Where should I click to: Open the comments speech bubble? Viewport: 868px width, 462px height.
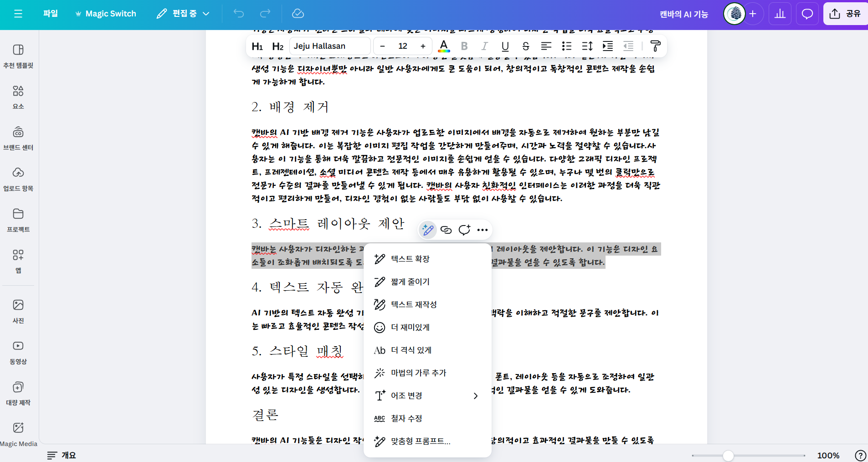[x=807, y=14]
